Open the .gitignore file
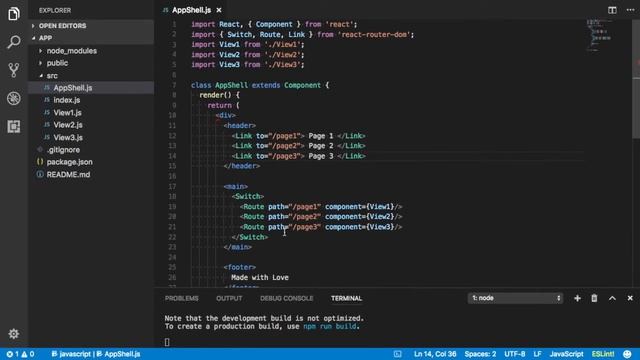The width and height of the screenshot is (640, 360). (63, 150)
